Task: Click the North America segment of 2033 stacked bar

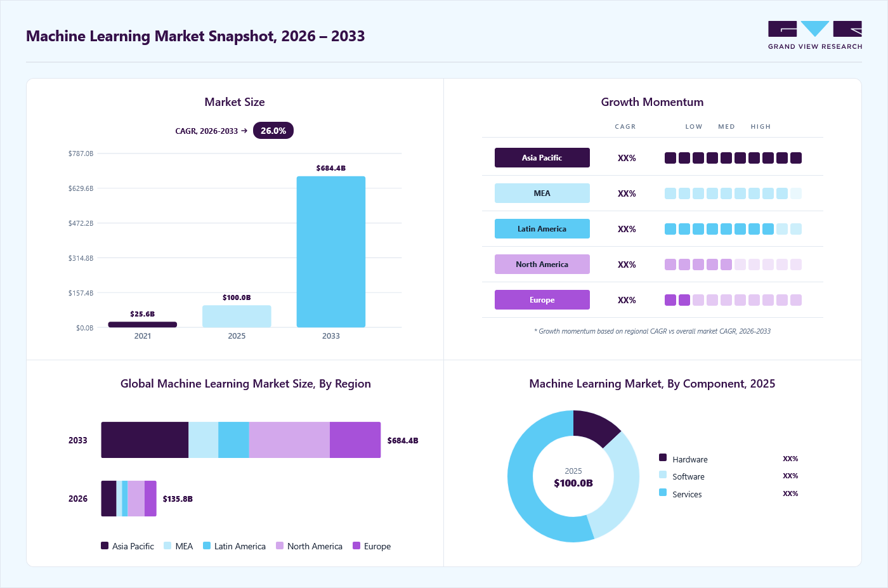Action: [x=289, y=440]
